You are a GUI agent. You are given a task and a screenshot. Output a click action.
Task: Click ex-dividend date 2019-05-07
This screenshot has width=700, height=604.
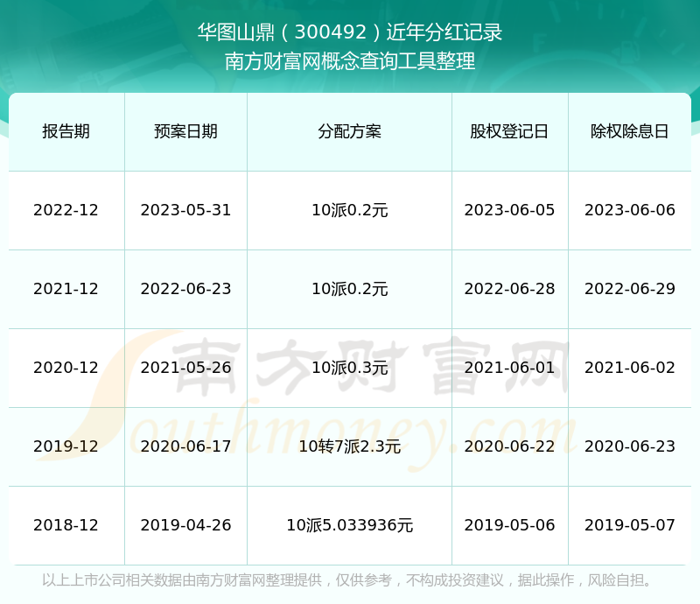click(629, 525)
